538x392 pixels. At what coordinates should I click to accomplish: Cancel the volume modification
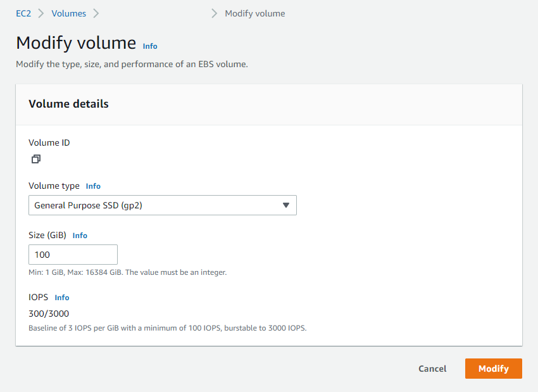tap(432, 369)
